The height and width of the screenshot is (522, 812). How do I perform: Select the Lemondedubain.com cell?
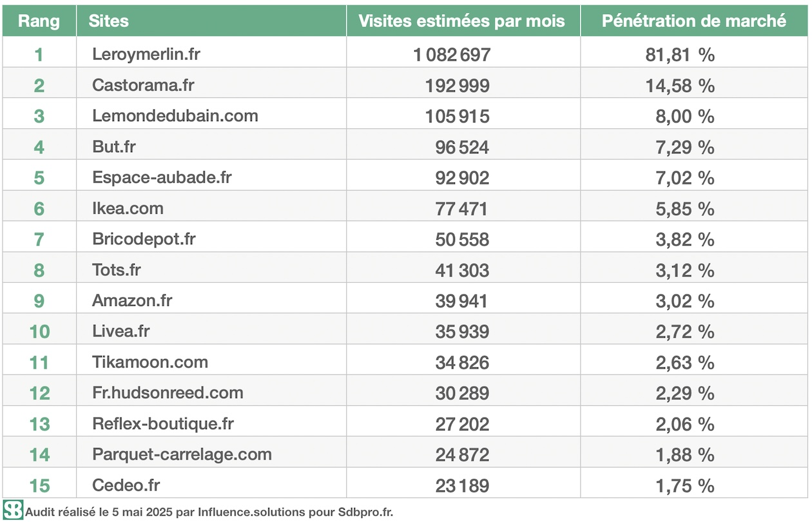tap(175, 116)
